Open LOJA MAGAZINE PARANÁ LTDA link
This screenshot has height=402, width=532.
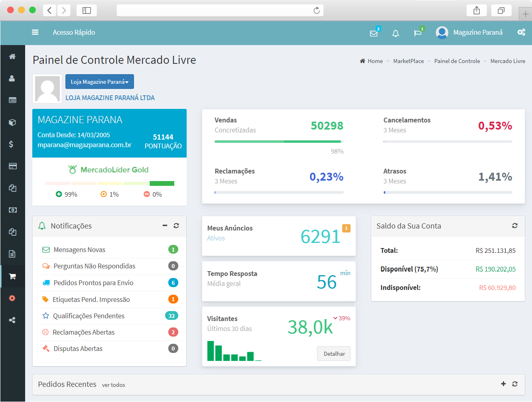110,98
